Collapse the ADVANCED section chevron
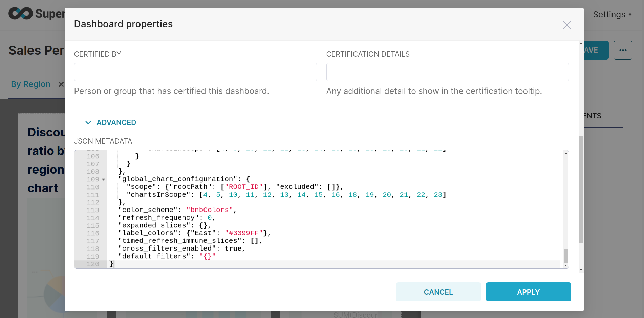 coord(88,122)
